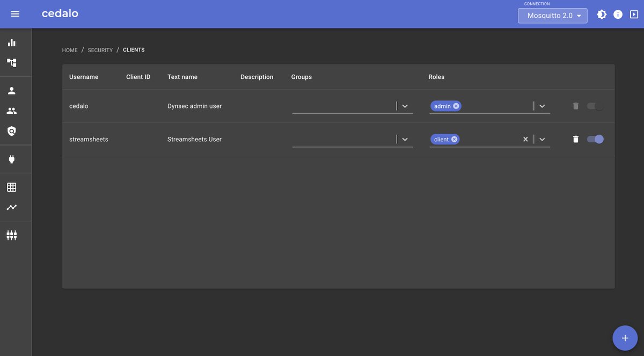The image size is (644, 356).
Task: Open the hamburger navigation menu
Action: tap(15, 14)
